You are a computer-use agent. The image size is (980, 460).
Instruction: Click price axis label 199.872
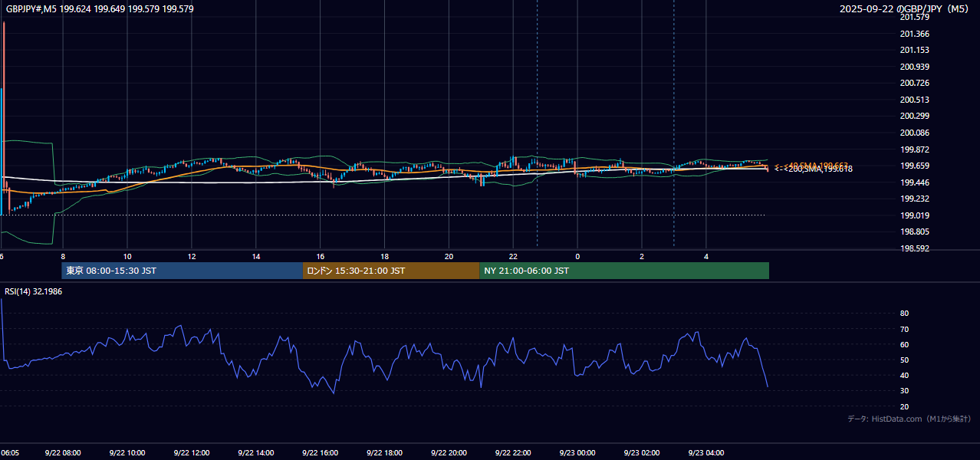coord(914,149)
